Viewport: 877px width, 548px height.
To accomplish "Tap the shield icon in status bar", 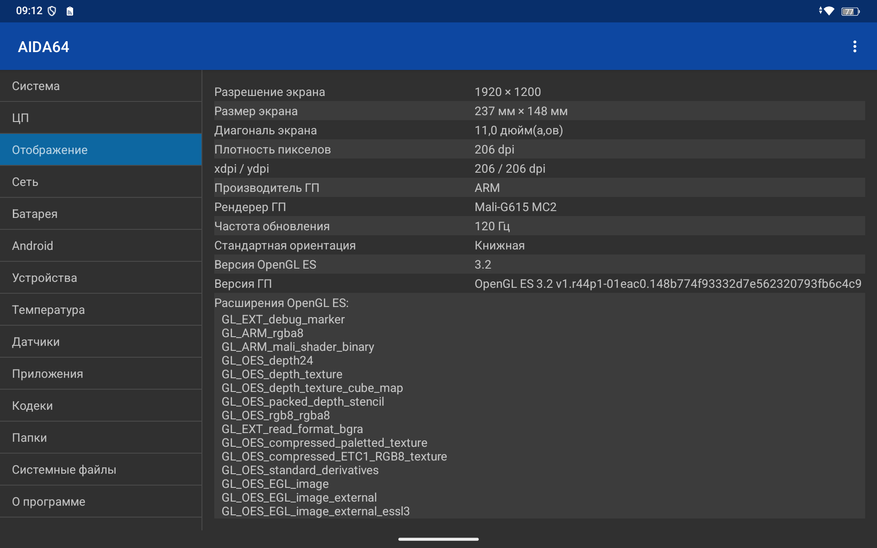I will coord(52,11).
